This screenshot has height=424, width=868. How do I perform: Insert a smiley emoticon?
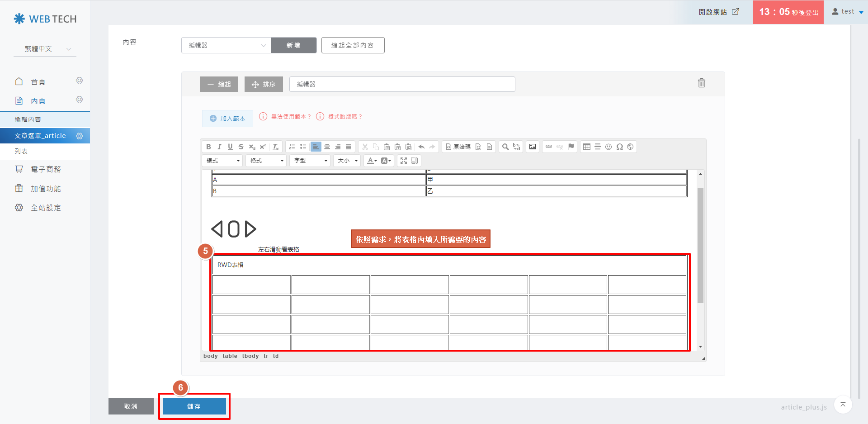609,147
